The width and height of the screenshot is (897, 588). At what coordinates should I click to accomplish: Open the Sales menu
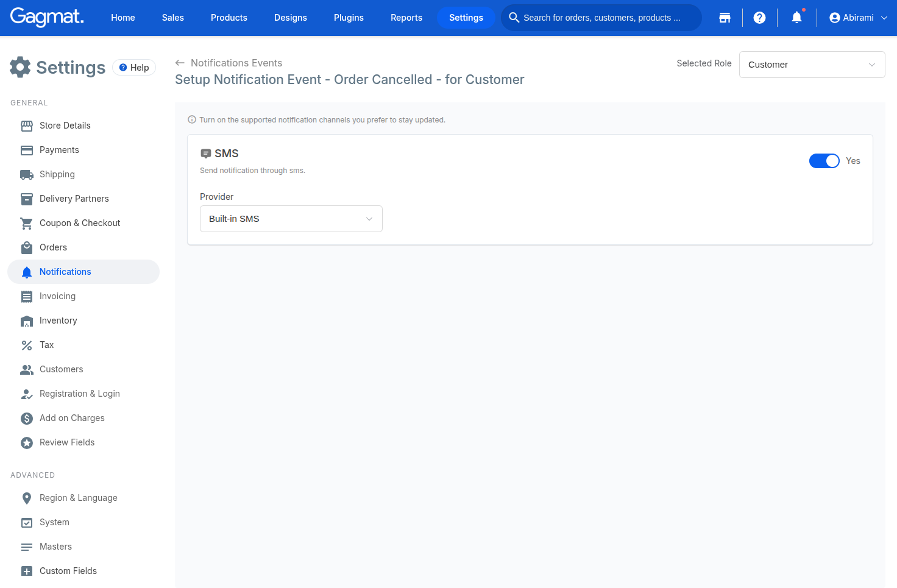pyautogui.click(x=173, y=18)
